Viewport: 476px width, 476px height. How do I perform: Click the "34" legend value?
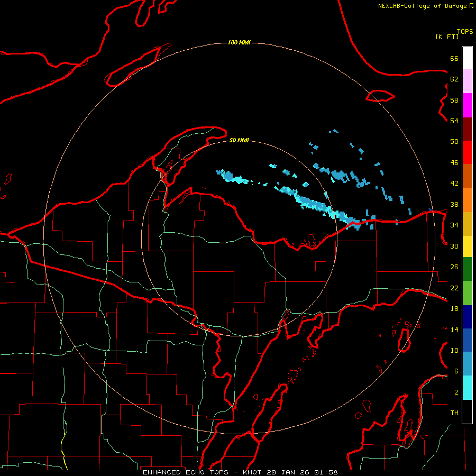[x=454, y=225]
